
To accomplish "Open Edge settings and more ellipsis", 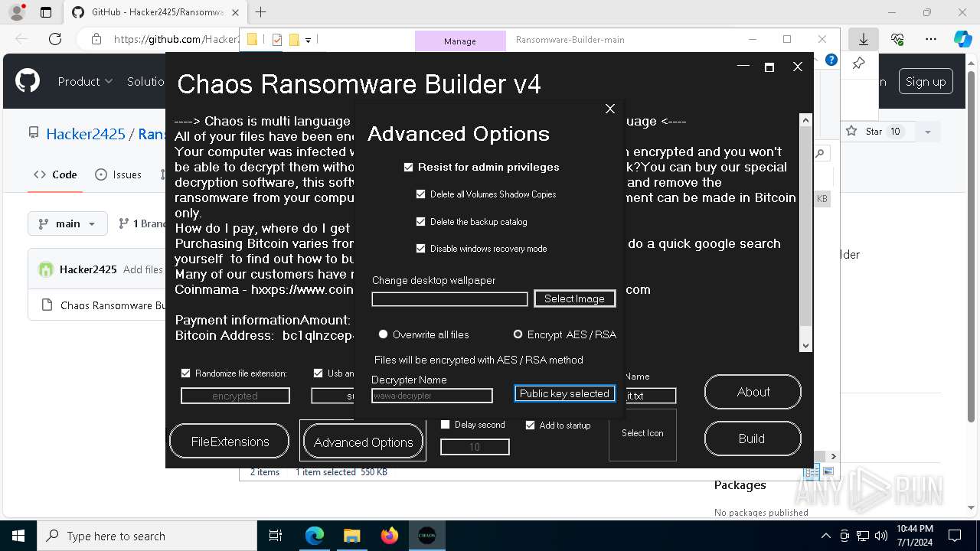I will coord(931,39).
